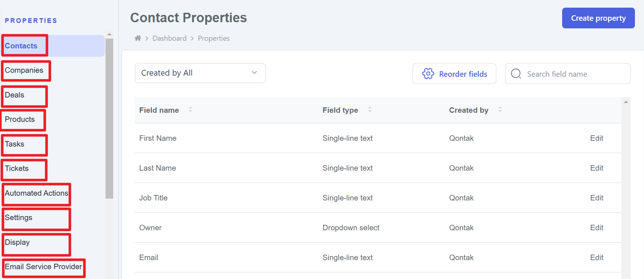Open the Created by All dropdown
644x279 pixels.
click(200, 73)
